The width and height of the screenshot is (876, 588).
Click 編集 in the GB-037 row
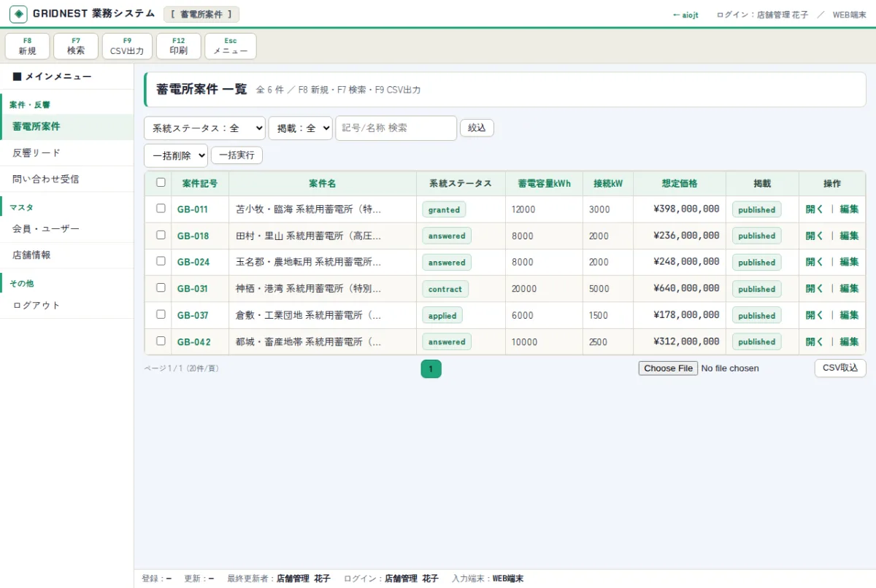pos(849,315)
